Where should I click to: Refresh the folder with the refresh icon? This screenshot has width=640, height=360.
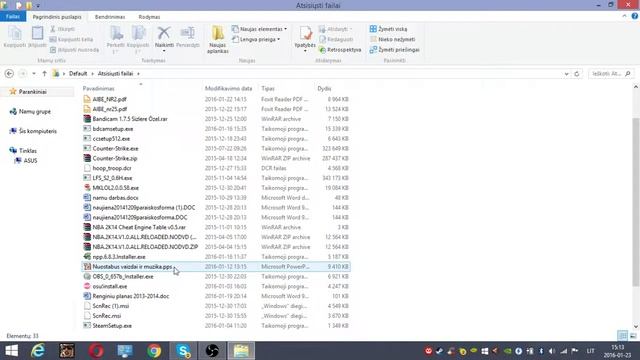coord(577,74)
